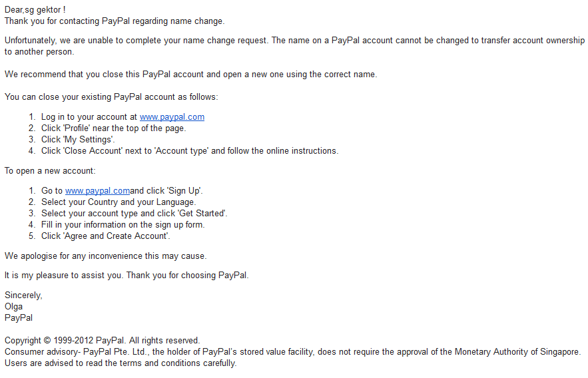Click the 'It is my pleasure to assist' line
Screen dimensions: 588x378
pyautogui.click(x=127, y=276)
